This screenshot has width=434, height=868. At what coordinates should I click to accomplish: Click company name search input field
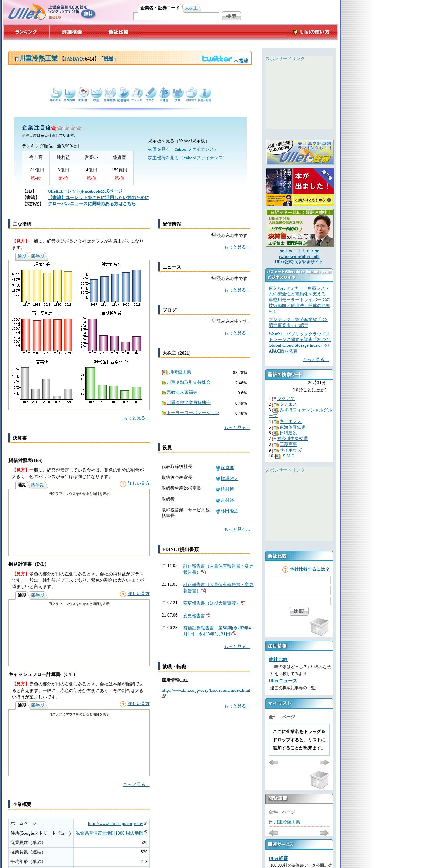tap(176, 16)
